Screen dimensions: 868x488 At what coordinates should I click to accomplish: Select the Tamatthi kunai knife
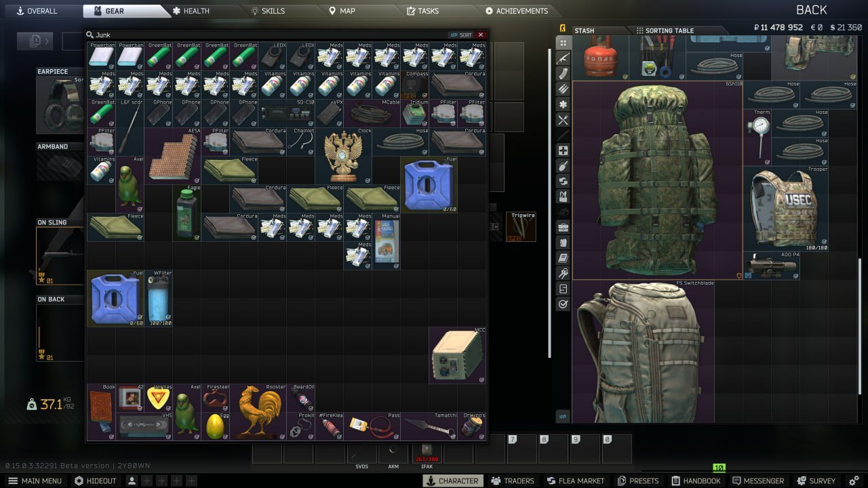tap(429, 426)
